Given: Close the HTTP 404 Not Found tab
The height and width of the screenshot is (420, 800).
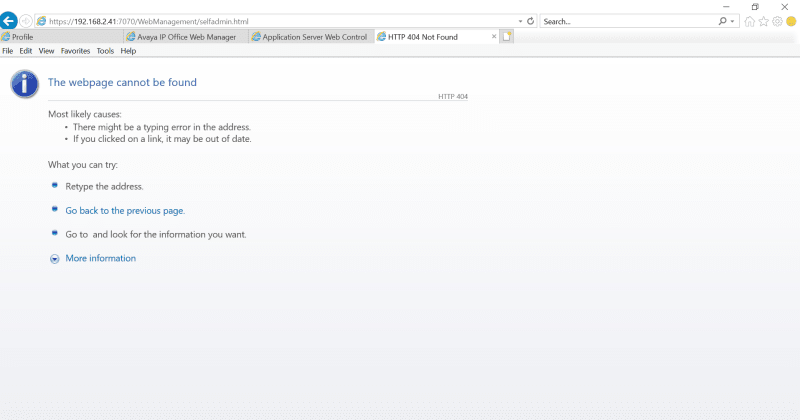Looking at the screenshot, I should click(x=494, y=36).
